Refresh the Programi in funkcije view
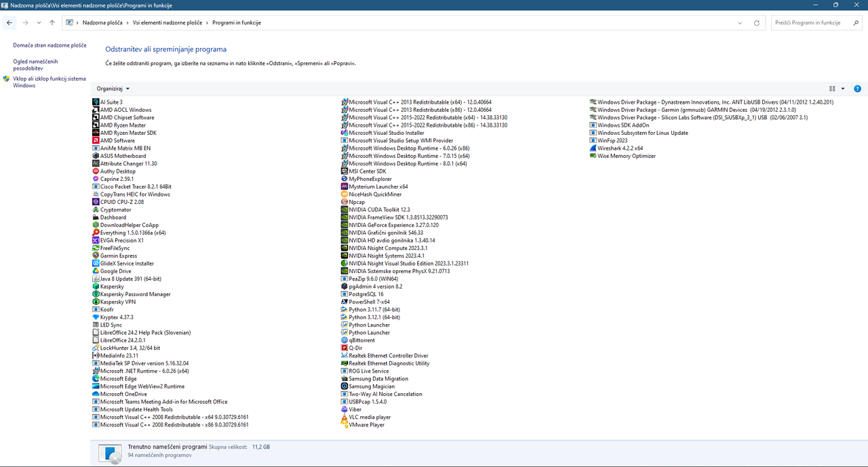 [x=757, y=22]
